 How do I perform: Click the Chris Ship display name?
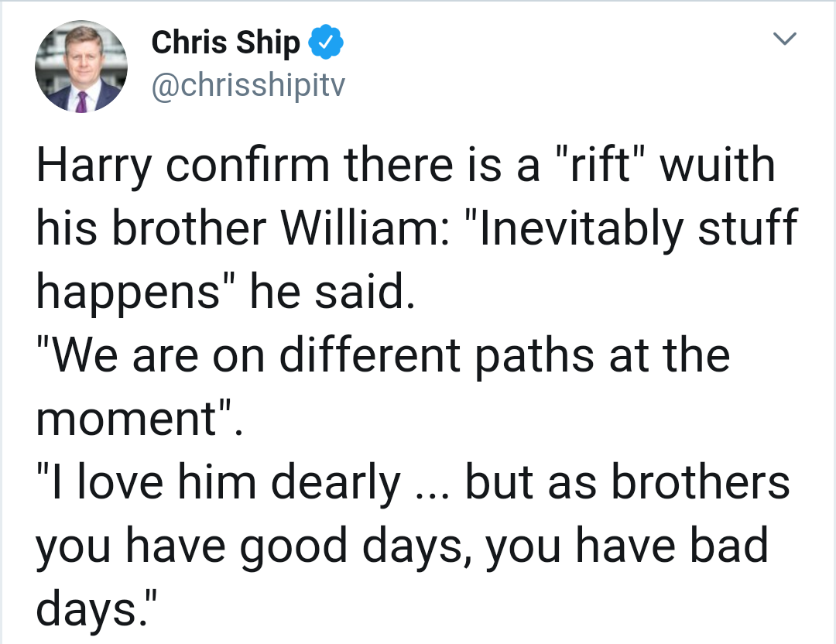click(225, 43)
